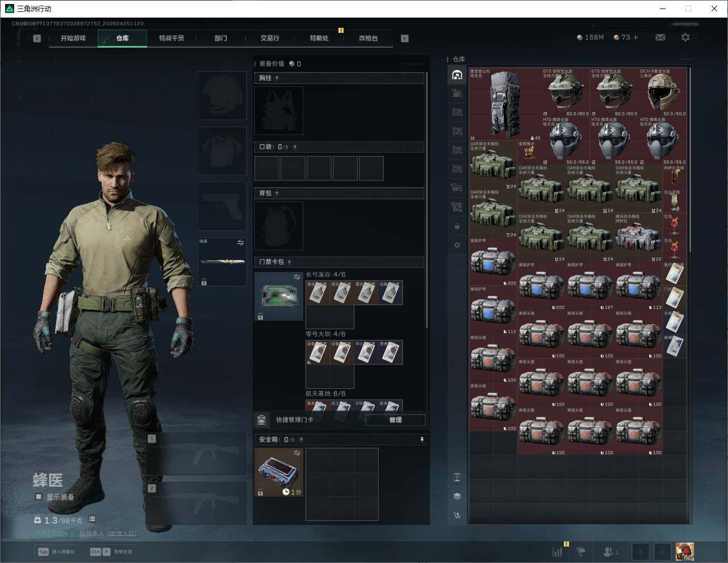The height and width of the screenshot is (563, 728).
Task: Open the flag missions icon
Action: [x=581, y=552]
